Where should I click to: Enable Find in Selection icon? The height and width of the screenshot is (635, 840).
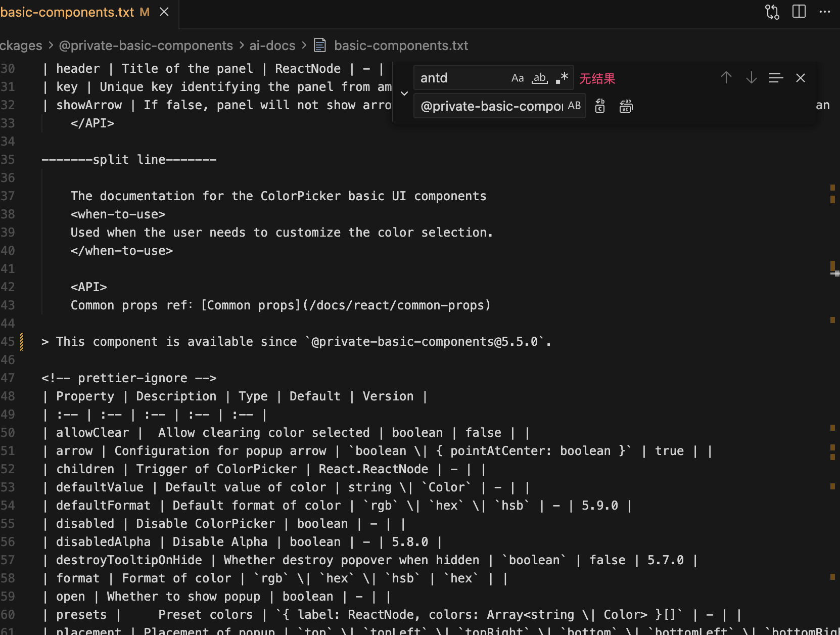click(x=776, y=78)
